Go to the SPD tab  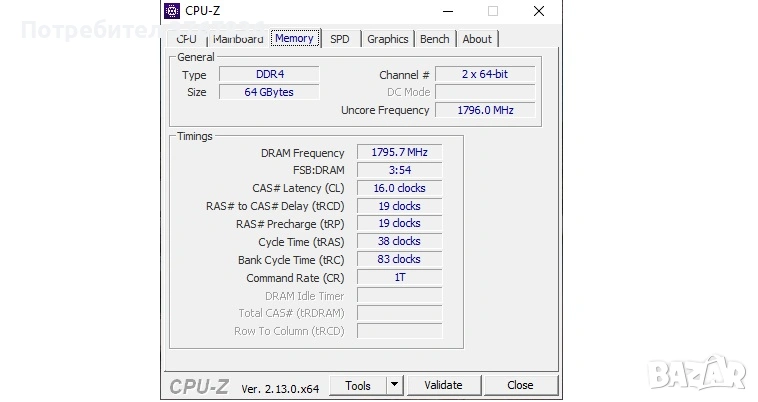(x=340, y=39)
